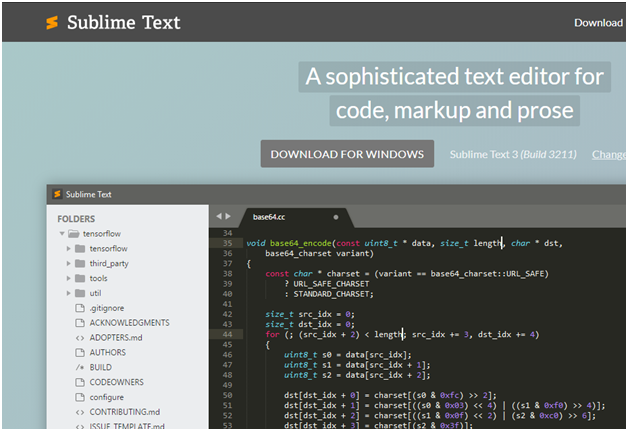Go to next tab with right arrow
The image size is (628, 431).
point(228,216)
